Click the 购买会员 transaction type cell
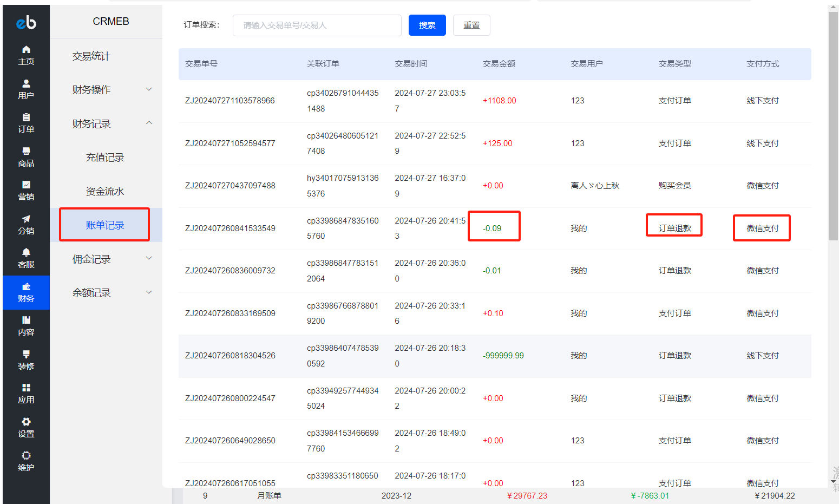 coord(675,186)
